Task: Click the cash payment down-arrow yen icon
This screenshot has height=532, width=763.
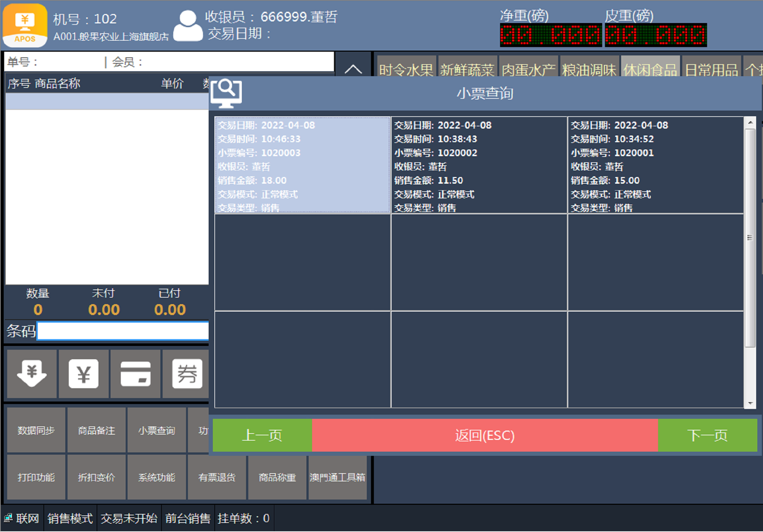Action: [32, 374]
